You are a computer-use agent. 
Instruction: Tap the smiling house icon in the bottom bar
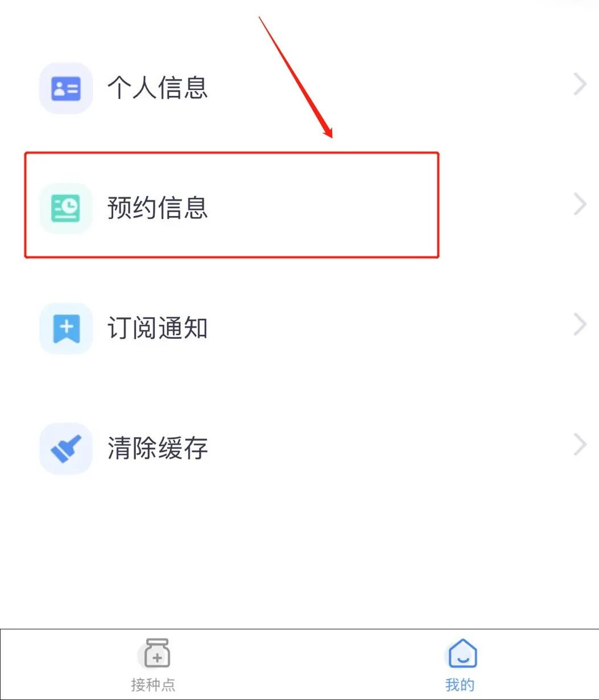462,653
